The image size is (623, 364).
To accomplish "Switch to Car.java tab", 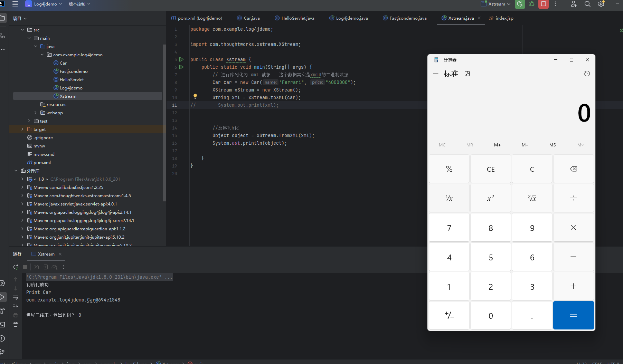I will click(x=248, y=18).
